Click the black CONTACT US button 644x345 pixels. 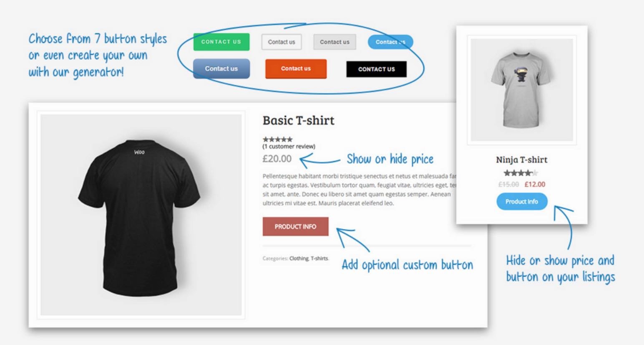[x=376, y=69]
